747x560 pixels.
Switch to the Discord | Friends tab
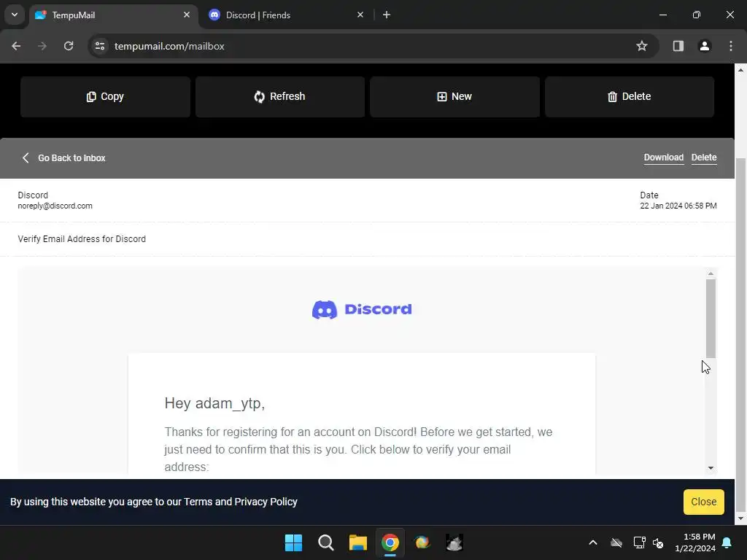[286, 15]
